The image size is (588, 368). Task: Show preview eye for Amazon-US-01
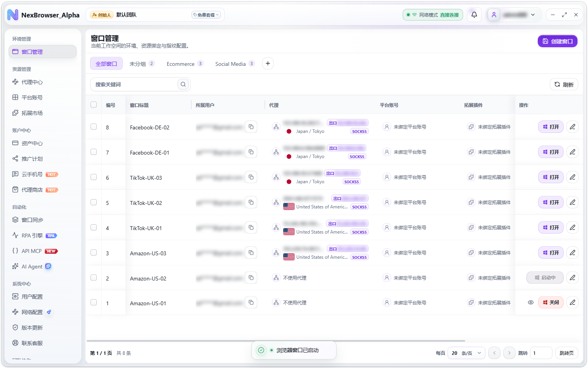(x=531, y=303)
